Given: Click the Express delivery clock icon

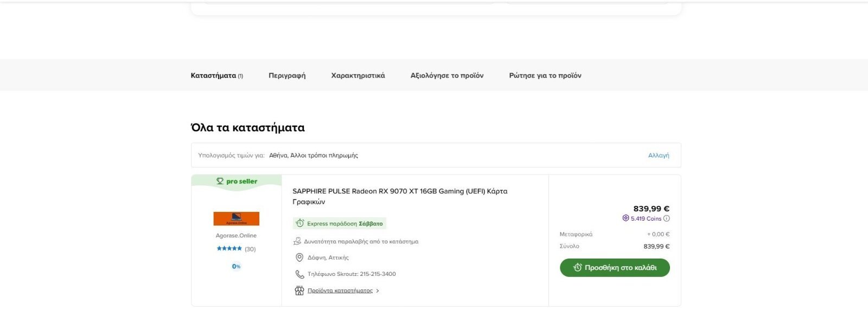Looking at the screenshot, I should tap(300, 223).
